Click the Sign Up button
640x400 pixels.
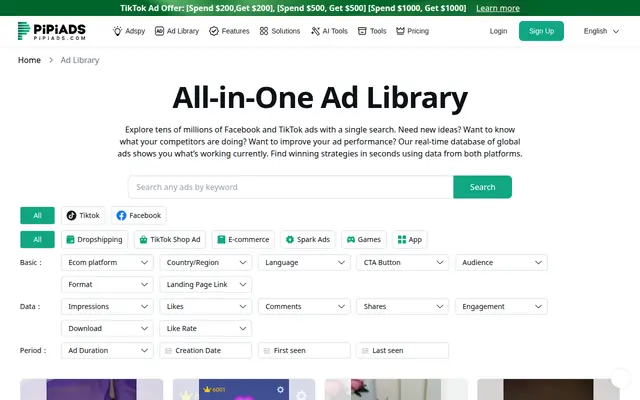(541, 31)
